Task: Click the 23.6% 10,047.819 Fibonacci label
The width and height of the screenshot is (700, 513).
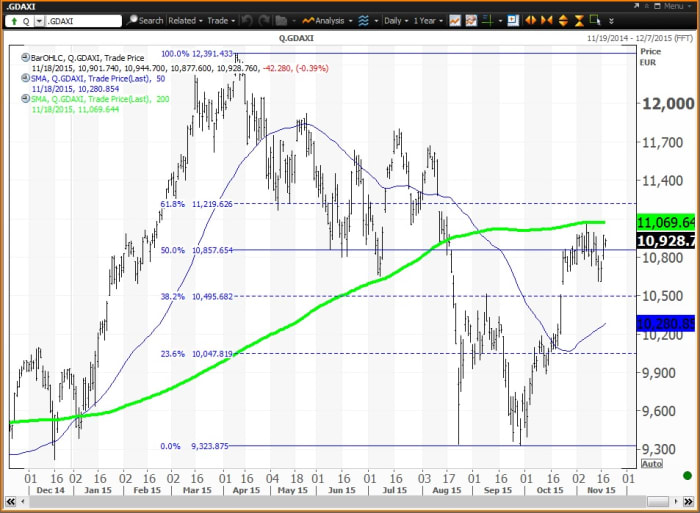Action: [196, 354]
